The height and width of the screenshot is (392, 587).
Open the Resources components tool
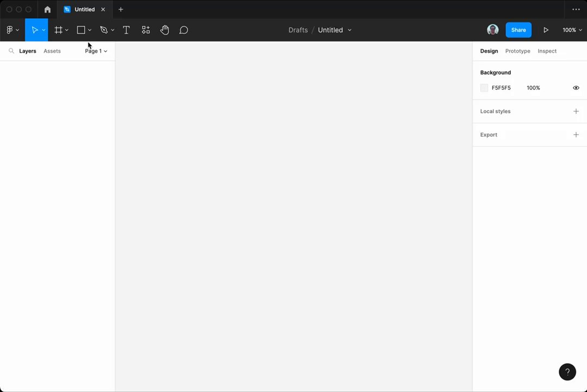(x=145, y=30)
